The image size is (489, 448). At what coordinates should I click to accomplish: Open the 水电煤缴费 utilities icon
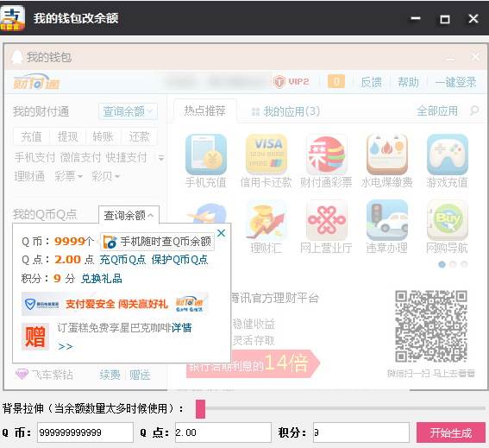click(387, 155)
